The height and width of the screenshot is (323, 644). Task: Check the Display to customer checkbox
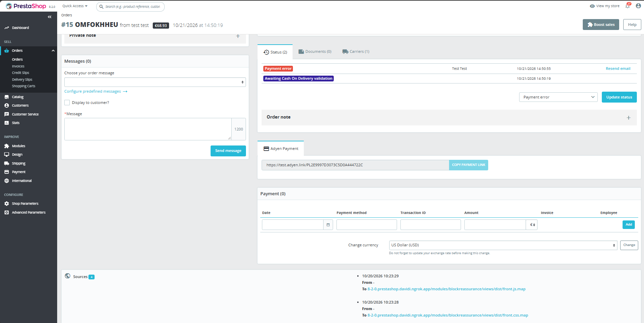[x=67, y=103]
